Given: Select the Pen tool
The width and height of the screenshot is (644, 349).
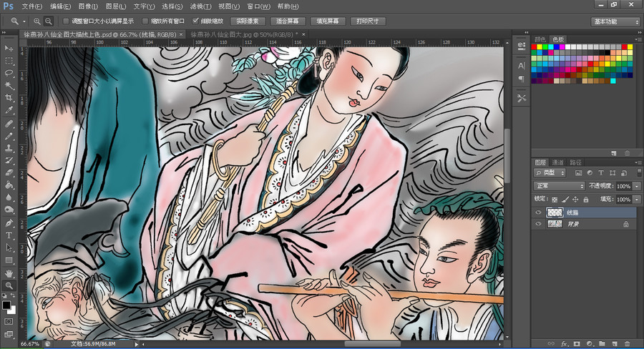Looking at the screenshot, I should click(x=9, y=223).
